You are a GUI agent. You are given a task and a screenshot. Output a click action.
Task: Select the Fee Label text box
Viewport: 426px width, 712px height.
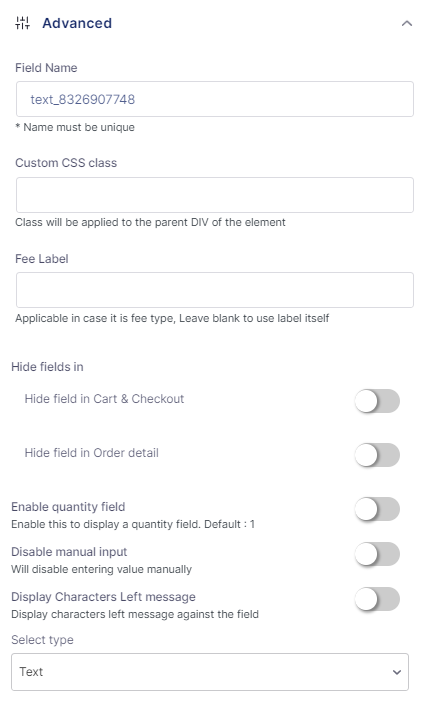pyautogui.click(x=215, y=290)
